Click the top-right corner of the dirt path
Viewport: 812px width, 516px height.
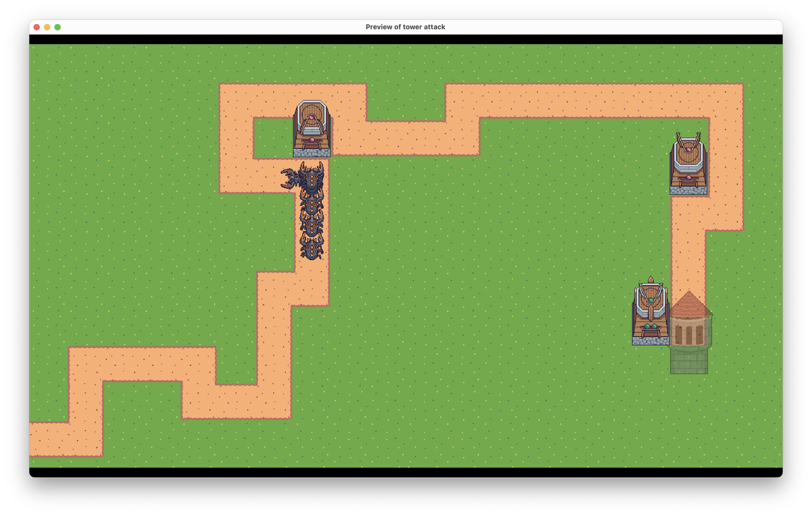click(x=726, y=100)
